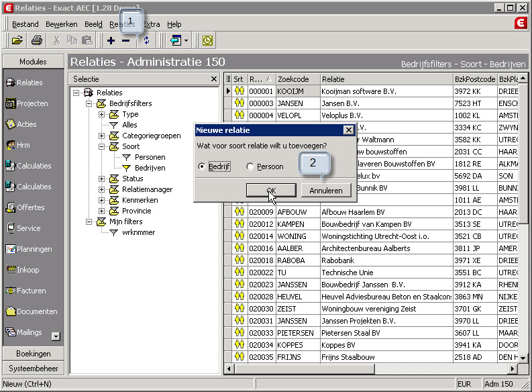Open the Inkoop module
The image size is (532, 392).
tap(22, 270)
